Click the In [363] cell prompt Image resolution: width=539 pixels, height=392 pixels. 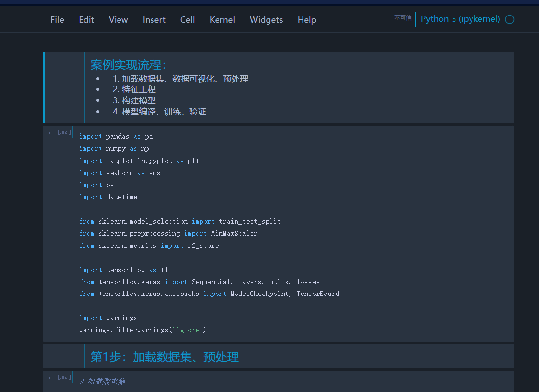[x=58, y=377]
